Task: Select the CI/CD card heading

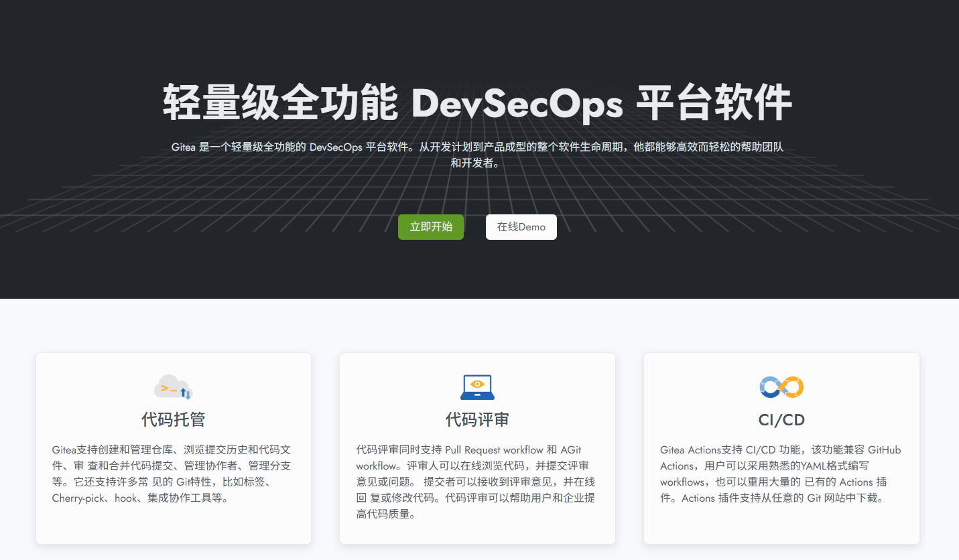Action: [x=781, y=420]
